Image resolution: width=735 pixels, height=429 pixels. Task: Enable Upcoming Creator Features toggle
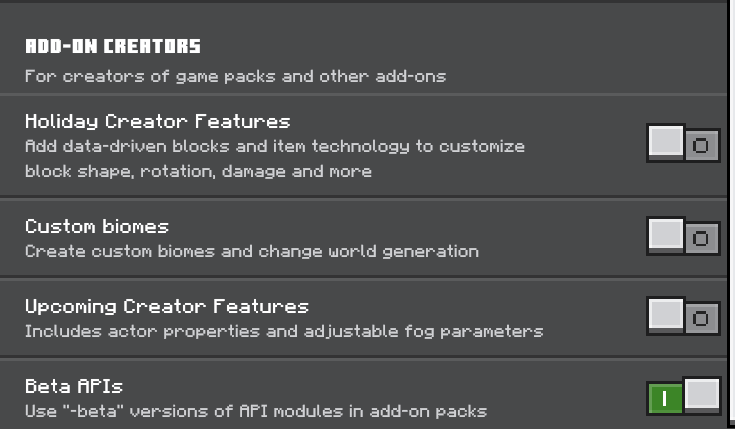(683, 317)
